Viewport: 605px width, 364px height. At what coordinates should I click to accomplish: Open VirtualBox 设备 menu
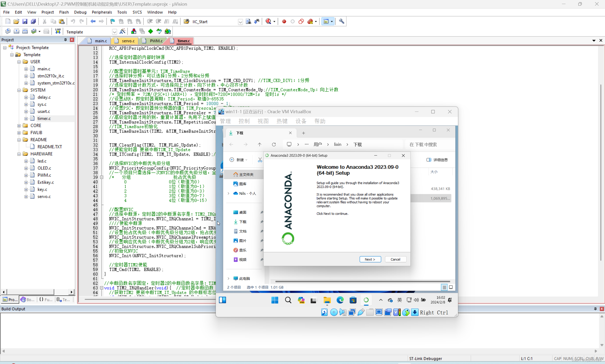301,121
